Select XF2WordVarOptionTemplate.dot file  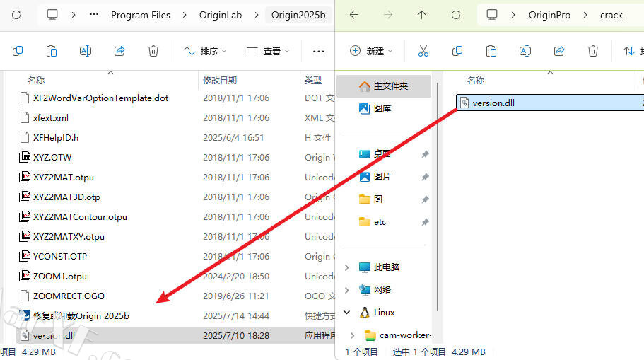(100, 98)
